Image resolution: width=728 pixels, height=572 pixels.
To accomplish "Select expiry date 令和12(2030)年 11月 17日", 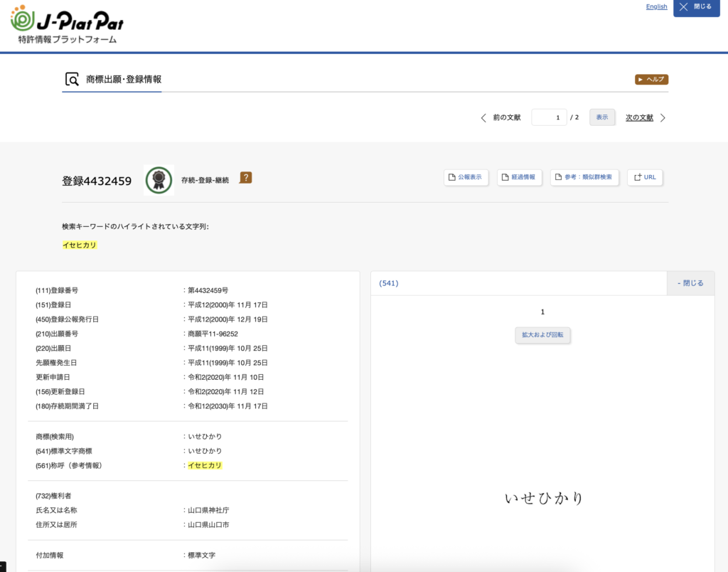I will pyautogui.click(x=227, y=406).
